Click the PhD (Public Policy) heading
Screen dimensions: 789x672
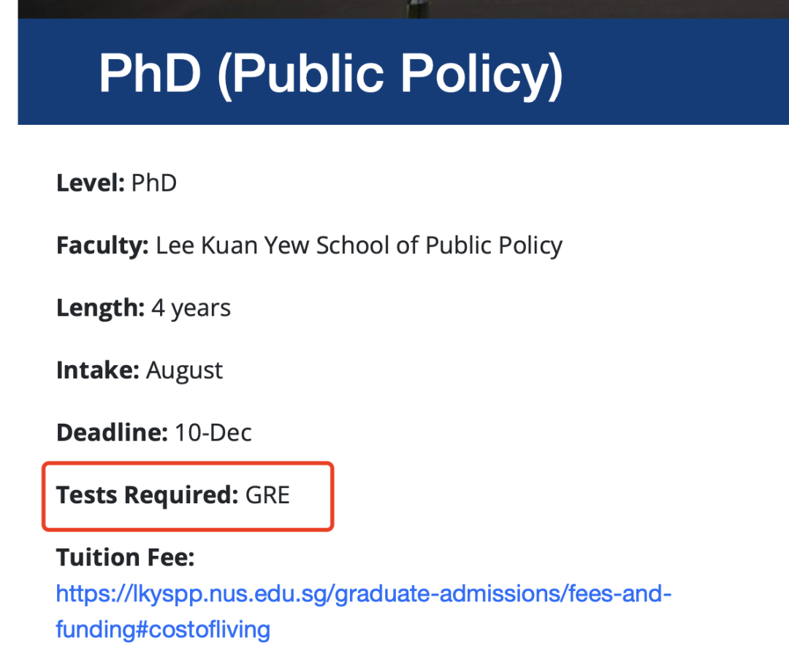[330, 74]
